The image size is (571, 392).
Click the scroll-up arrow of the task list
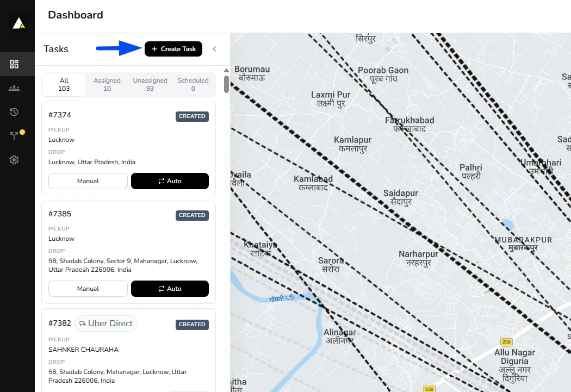227,70
